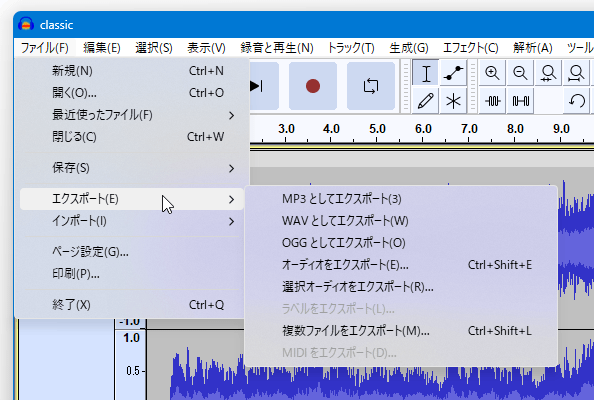
Task: Click the Fit Project to Width icon
Action: click(576, 73)
